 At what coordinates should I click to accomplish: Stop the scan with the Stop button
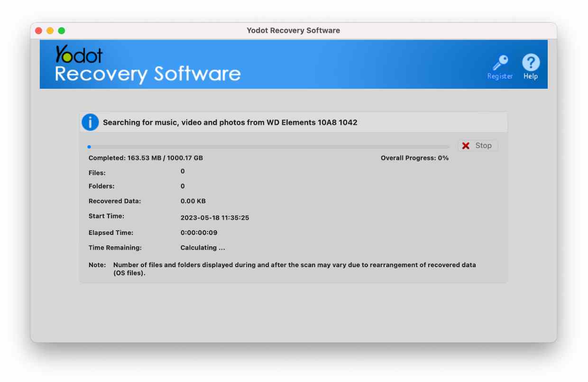coord(478,146)
